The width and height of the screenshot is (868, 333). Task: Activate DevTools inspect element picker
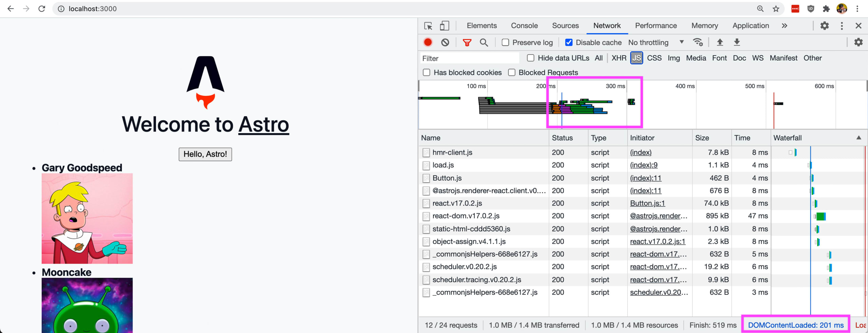[x=428, y=26]
